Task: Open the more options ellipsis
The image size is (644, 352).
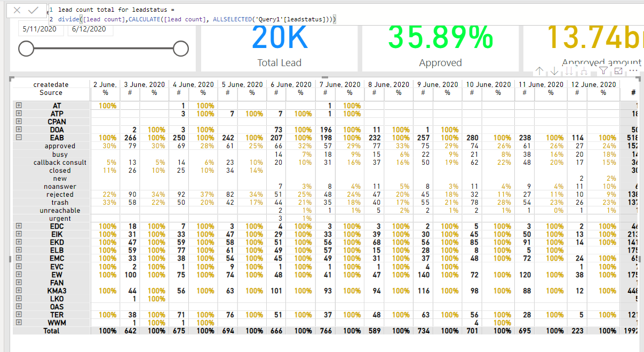Action: (x=634, y=71)
